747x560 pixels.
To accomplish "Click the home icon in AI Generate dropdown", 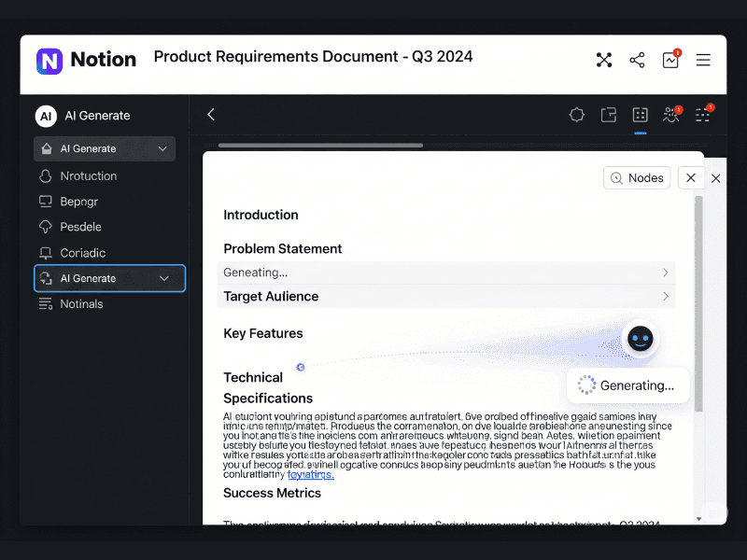I will [x=46, y=148].
